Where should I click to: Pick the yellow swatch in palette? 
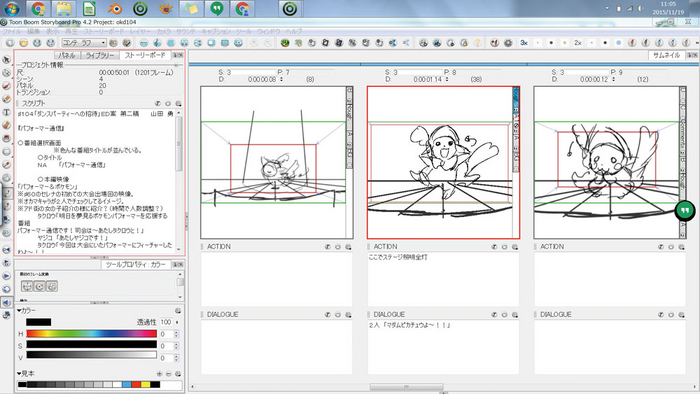146,384
